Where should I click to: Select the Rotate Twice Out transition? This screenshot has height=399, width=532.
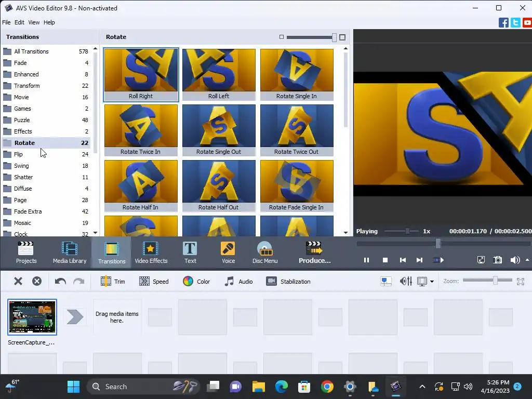(297, 130)
